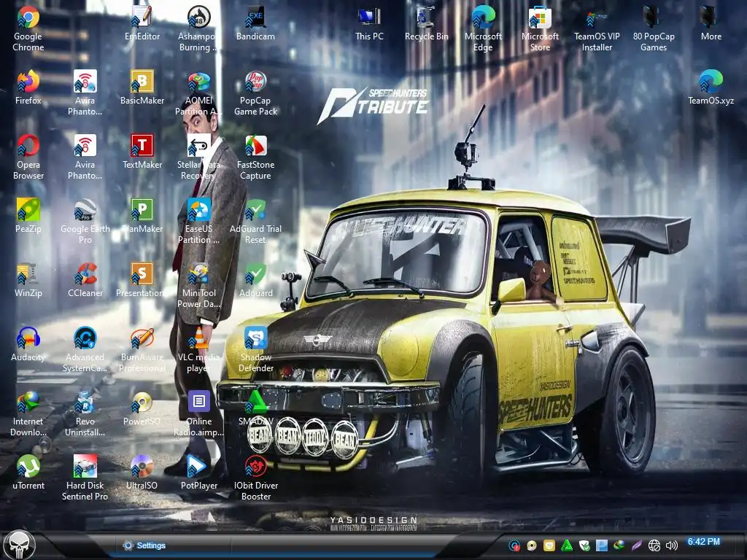Open PowerISO desktop shortcut
This screenshot has width=747, height=560.
click(142, 408)
